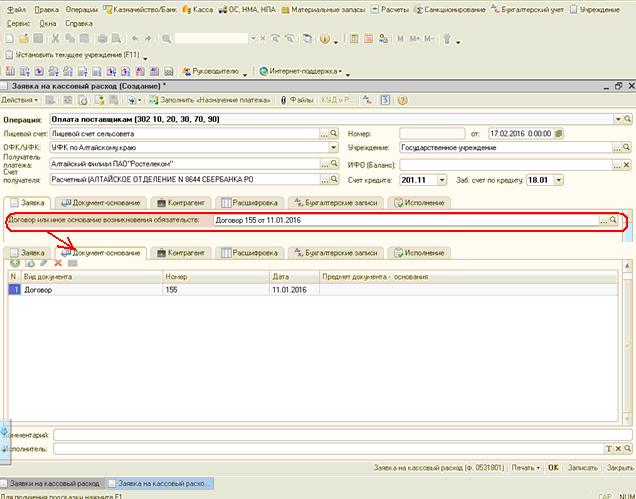636x499 pixels.
Task: Switch to the upper Контрагент tab
Action: pyautogui.click(x=181, y=203)
